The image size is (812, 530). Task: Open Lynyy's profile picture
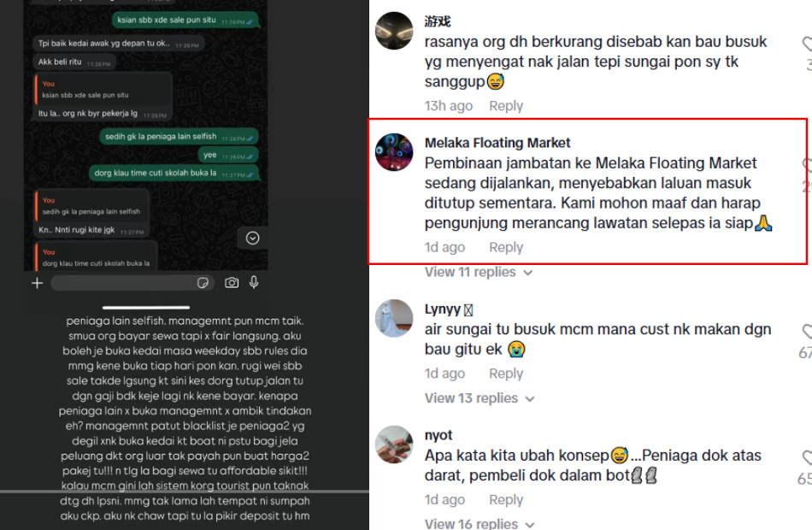[x=394, y=318]
